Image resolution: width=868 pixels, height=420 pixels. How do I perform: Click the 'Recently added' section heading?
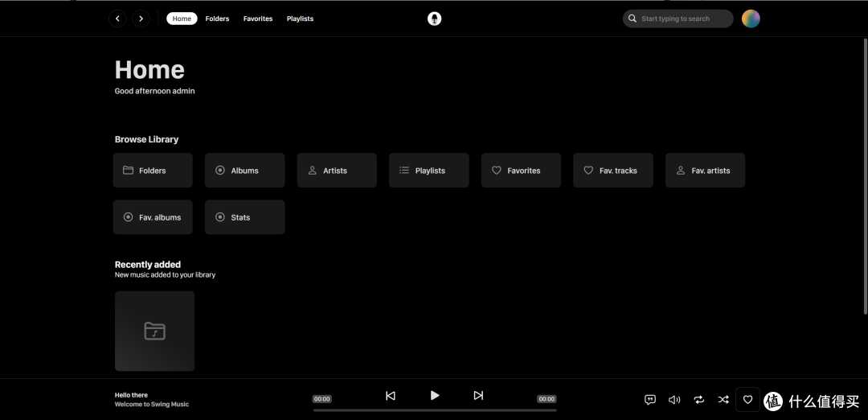(148, 265)
